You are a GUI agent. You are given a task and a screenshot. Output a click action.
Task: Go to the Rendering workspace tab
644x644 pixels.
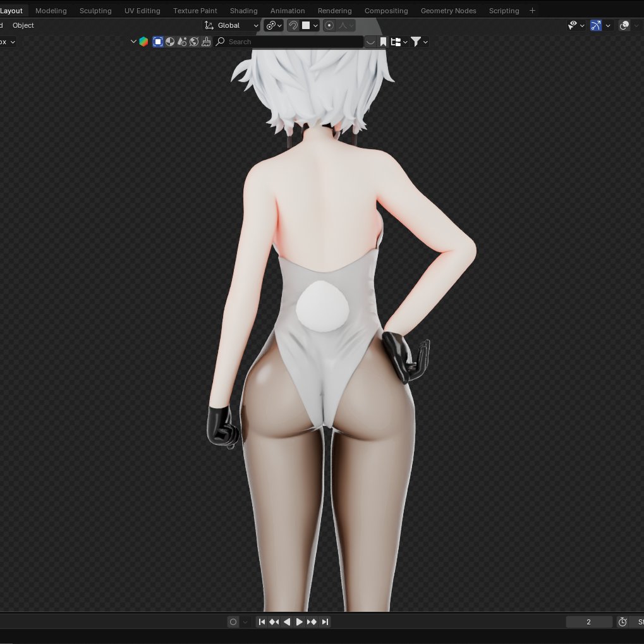334,11
